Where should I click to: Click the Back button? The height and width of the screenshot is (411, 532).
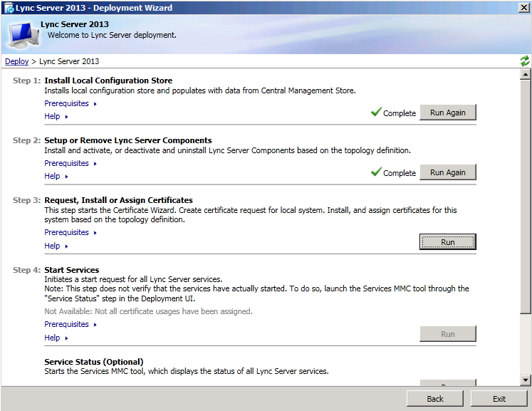click(435, 398)
